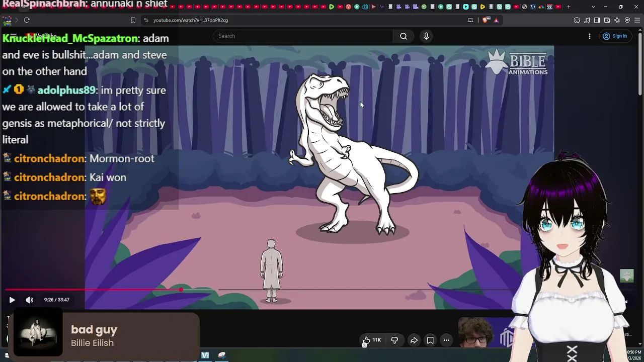Open Brave Shields lion icon
Image resolution: width=644 pixels, height=362 pixels.
pos(485,20)
